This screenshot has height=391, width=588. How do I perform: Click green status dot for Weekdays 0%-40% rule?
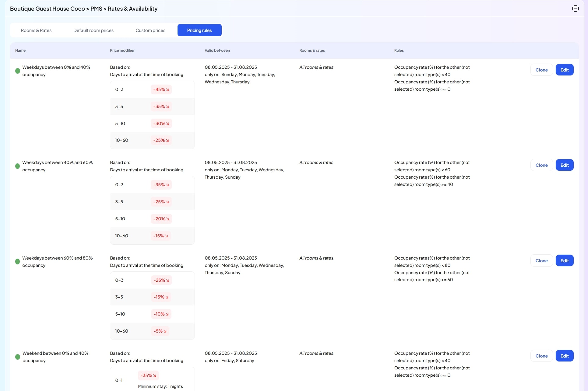pos(18,71)
